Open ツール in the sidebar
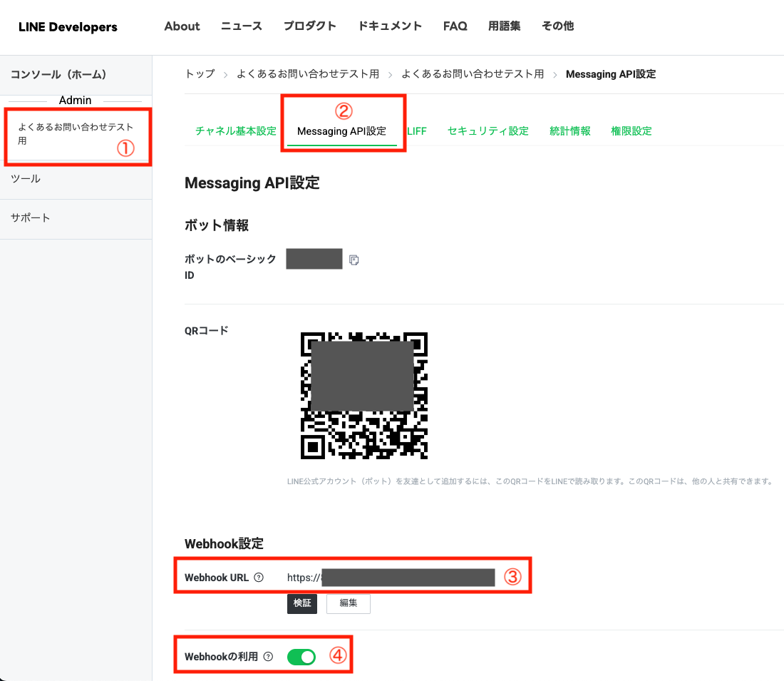The image size is (784, 681). click(x=26, y=179)
